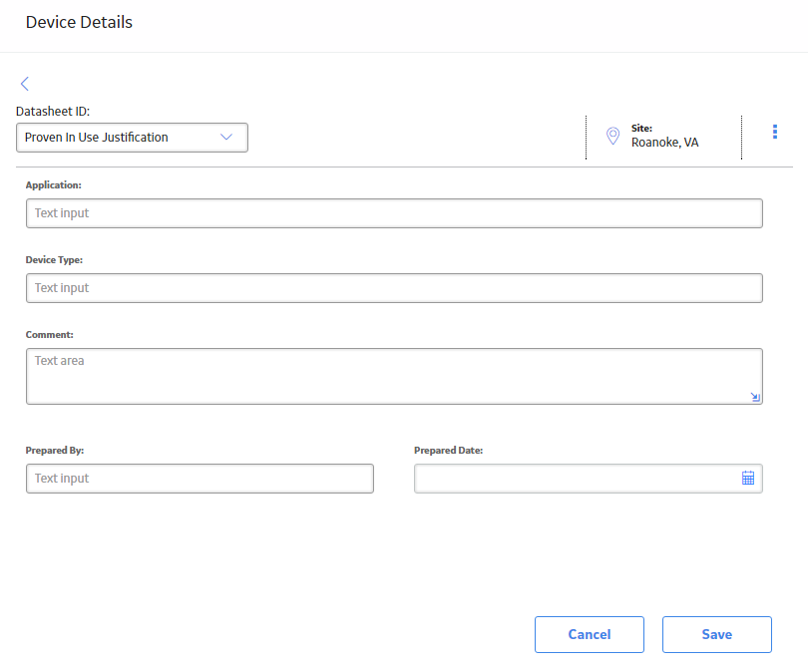The image size is (808, 672).
Task: Click the Roanoke, VA site text
Action: (x=664, y=143)
